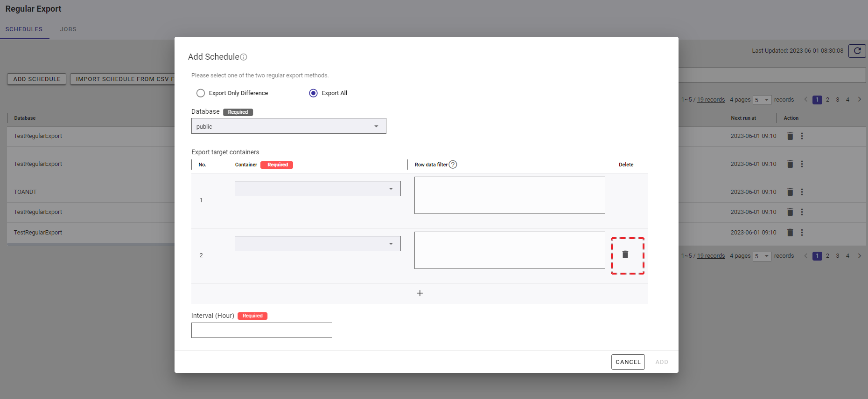
Task: Click the Add Schedule button
Action: [37, 79]
